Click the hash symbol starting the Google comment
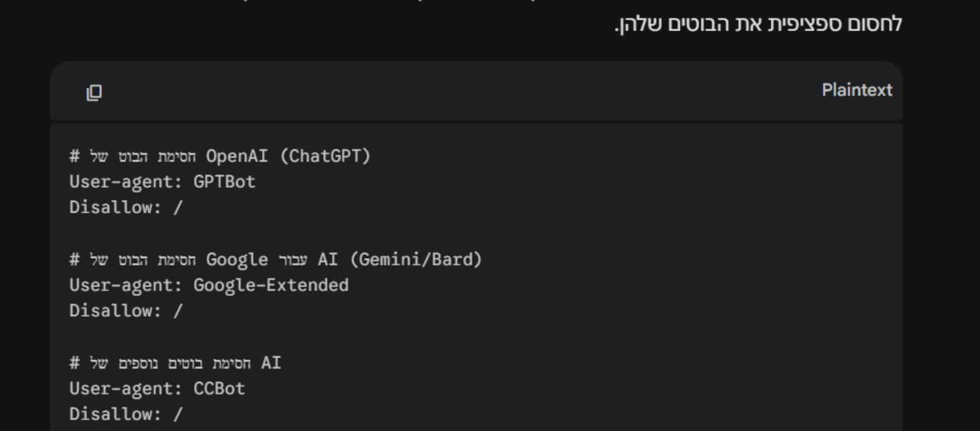The width and height of the screenshot is (980, 431). [75, 260]
